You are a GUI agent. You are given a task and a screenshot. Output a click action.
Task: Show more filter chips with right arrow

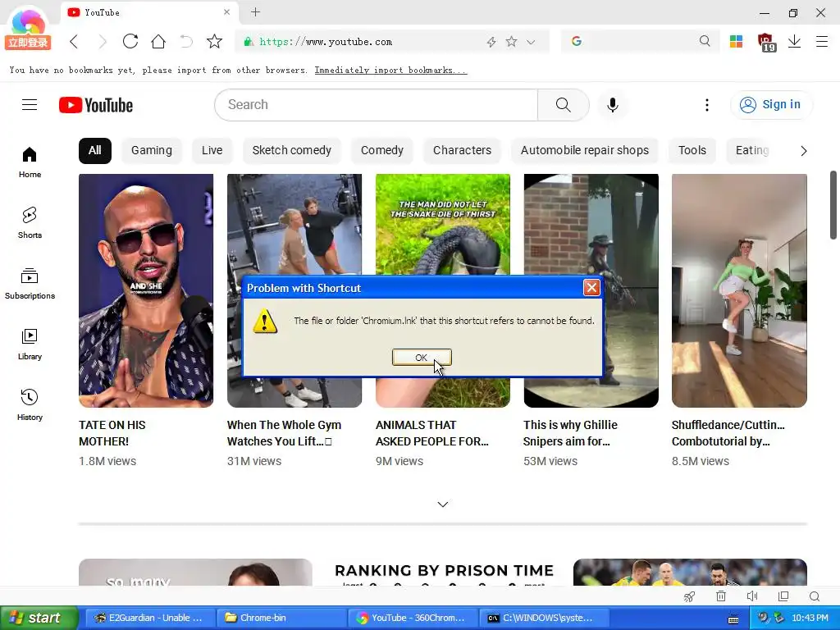click(803, 151)
